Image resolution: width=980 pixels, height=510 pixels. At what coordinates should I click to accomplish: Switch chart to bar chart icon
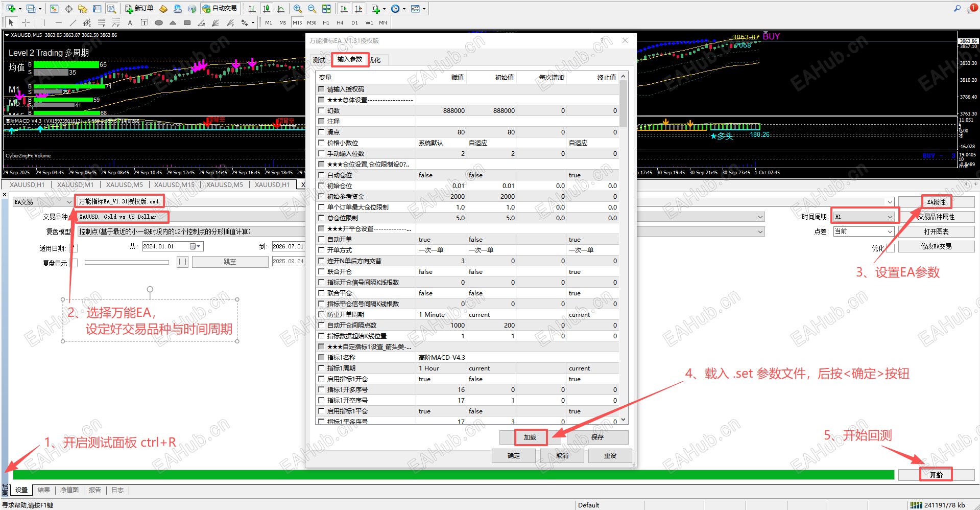coord(252,9)
